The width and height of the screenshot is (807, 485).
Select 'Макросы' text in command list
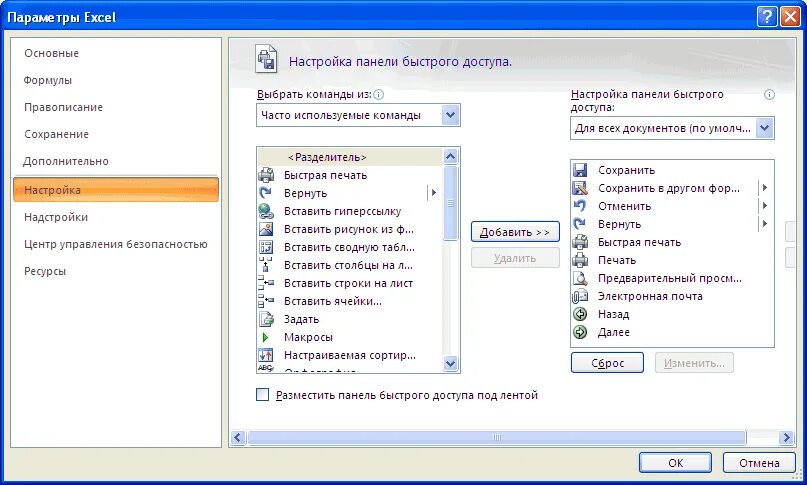[308, 337]
